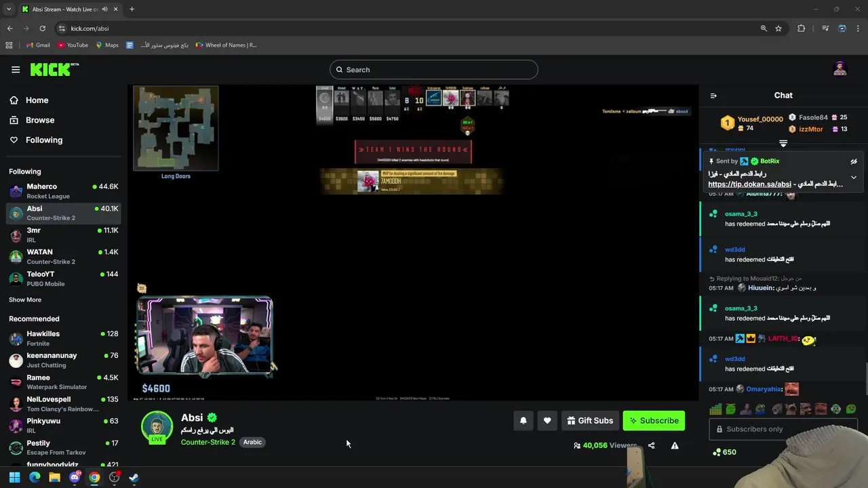Click Fasole84 in gift leaderboard
The image size is (868, 488).
pyautogui.click(x=813, y=117)
